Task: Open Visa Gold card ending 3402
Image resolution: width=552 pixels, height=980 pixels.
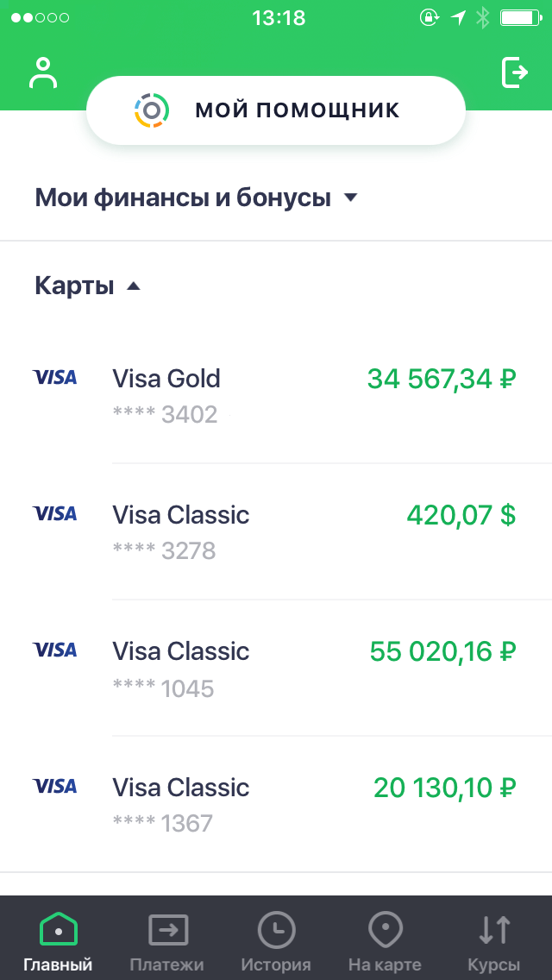Action: [276, 393]
